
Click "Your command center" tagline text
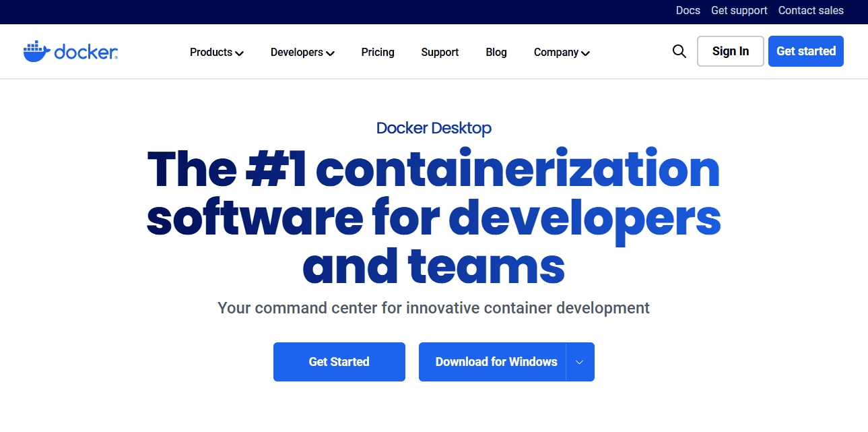click(x=434, y=308)
